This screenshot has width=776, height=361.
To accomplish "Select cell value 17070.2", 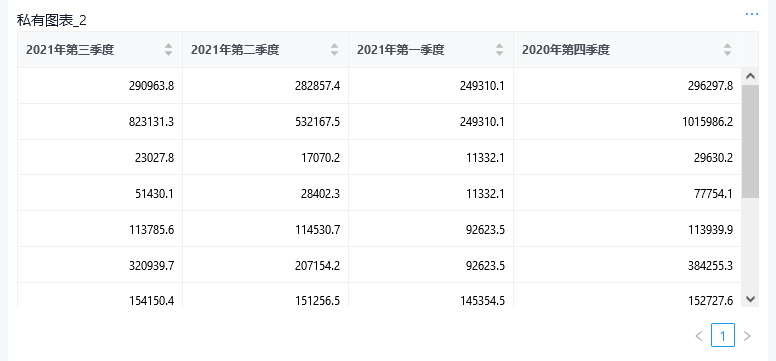I will [x=320, y=157].
